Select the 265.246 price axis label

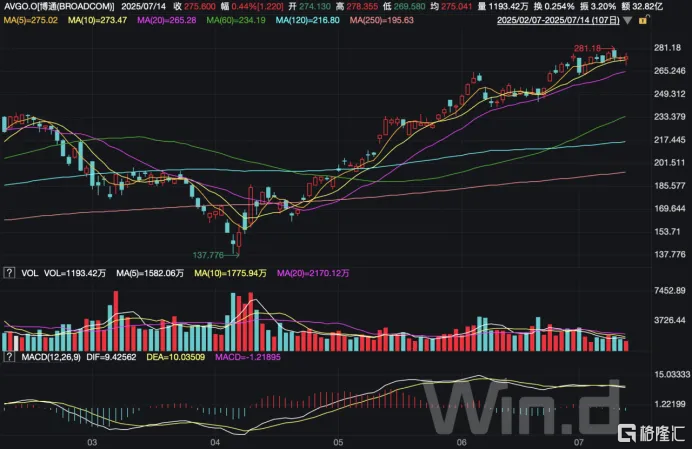click(x=669, y=71)
